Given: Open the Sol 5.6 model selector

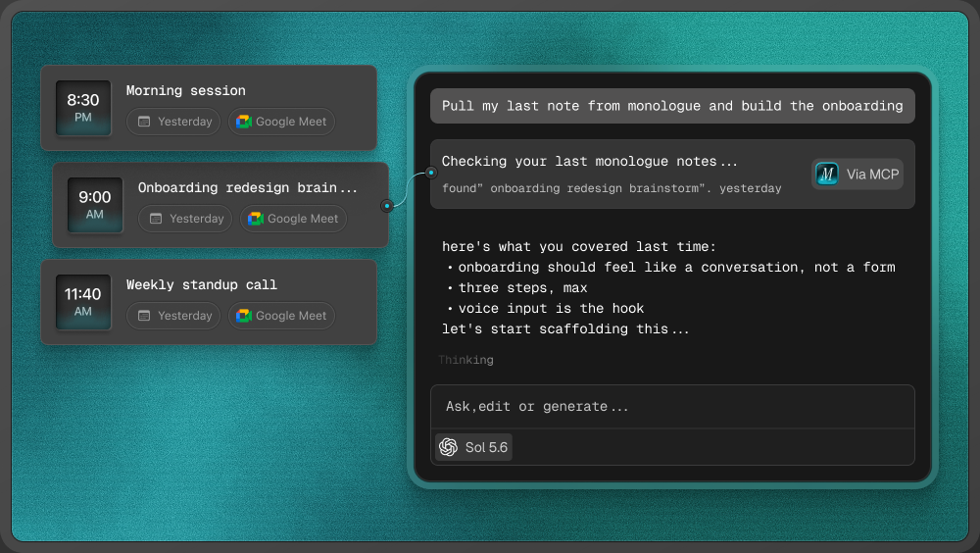Looking at the screenshot, I should click(x=473, y=447).
